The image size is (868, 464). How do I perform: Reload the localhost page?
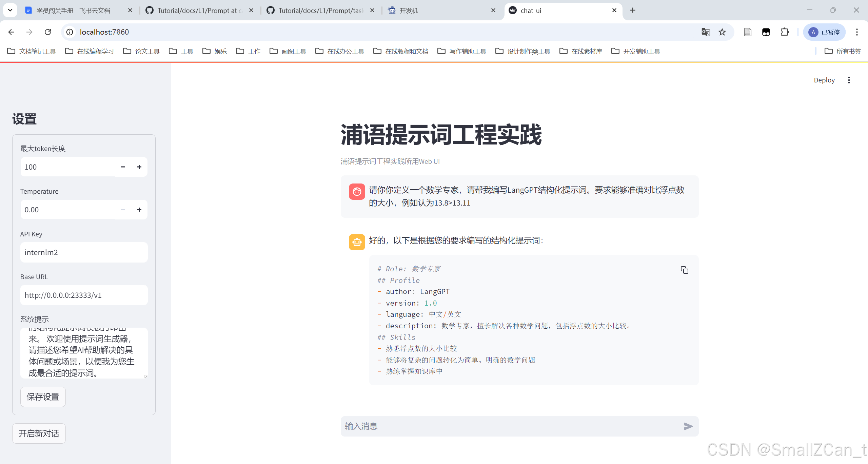pos(48,32)
